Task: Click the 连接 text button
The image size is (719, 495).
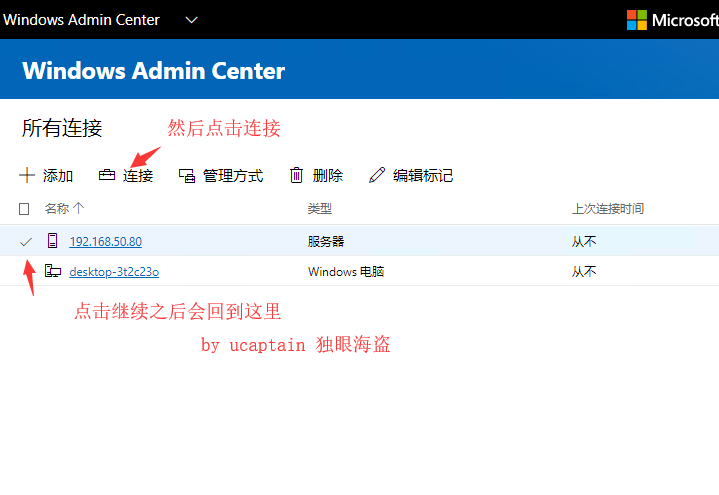Action: [x=138, y=176]
